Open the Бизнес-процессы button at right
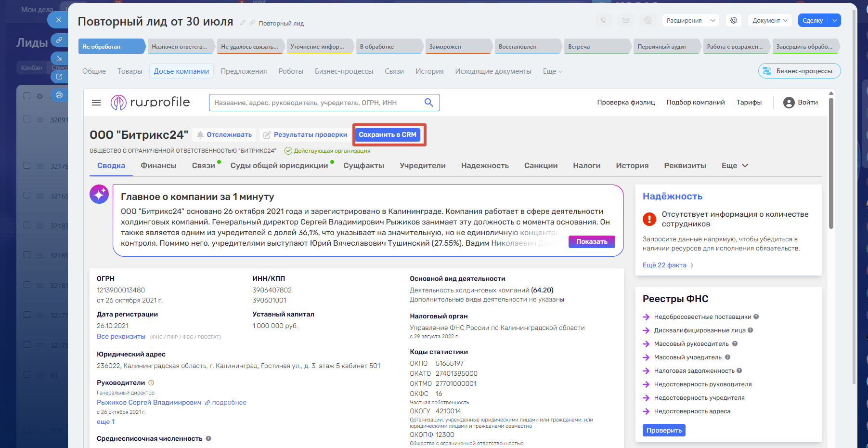The image size is (868, 448). pos(799,71)
